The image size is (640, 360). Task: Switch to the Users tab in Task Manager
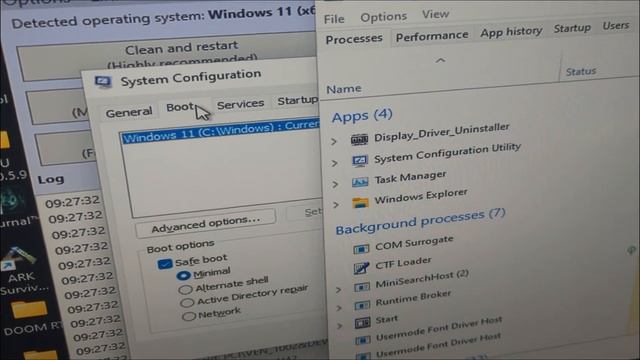coord(616,26)
